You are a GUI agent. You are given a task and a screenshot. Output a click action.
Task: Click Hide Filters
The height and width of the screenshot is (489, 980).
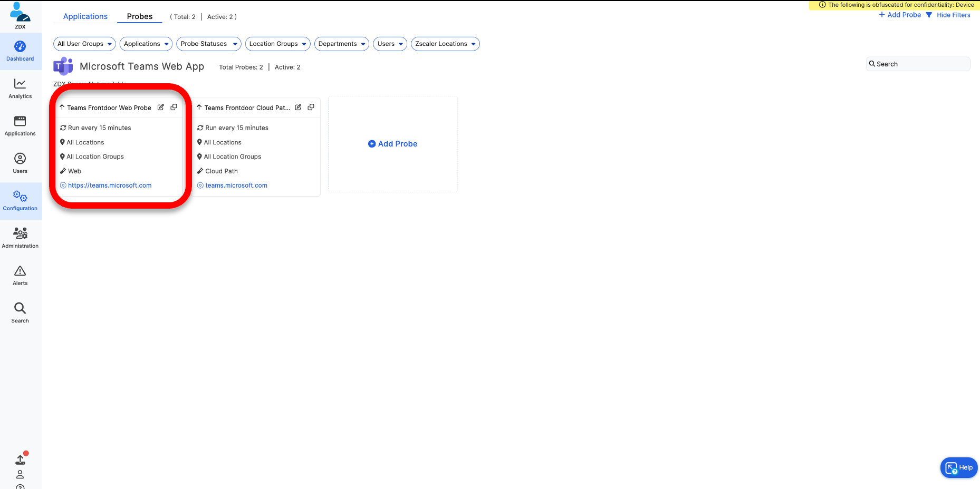[x=954, y=15]
